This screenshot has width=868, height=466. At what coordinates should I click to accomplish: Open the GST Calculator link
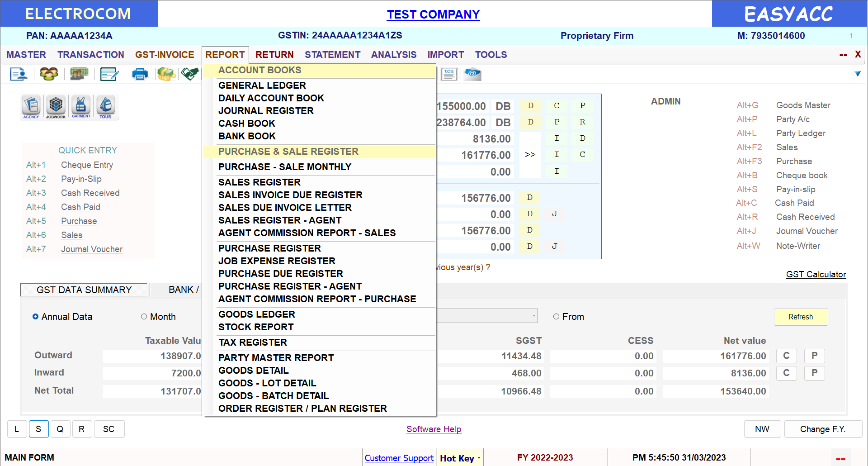click(816, 274)
